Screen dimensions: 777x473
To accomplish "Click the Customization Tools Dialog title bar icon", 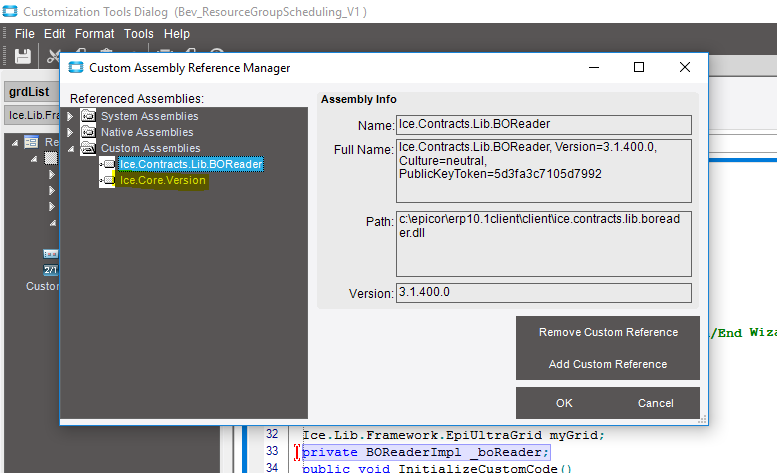I will [10, 11].
